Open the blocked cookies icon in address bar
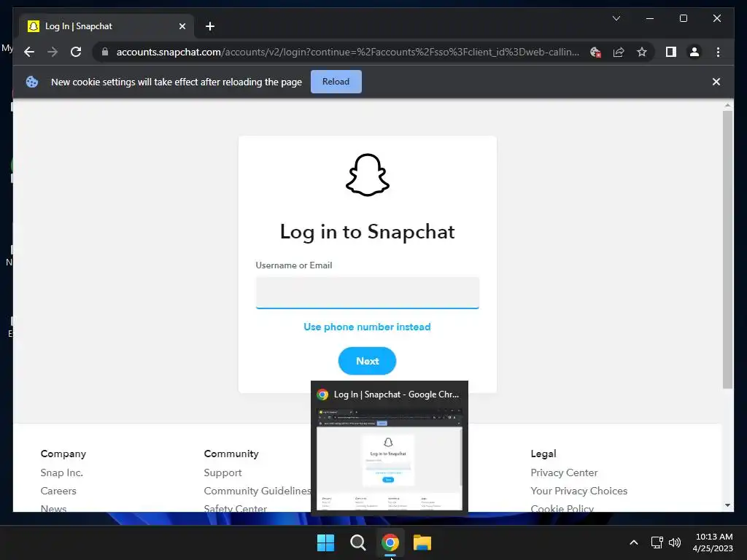747x560 pixels. pyautogui.click(x=595, y=52)
